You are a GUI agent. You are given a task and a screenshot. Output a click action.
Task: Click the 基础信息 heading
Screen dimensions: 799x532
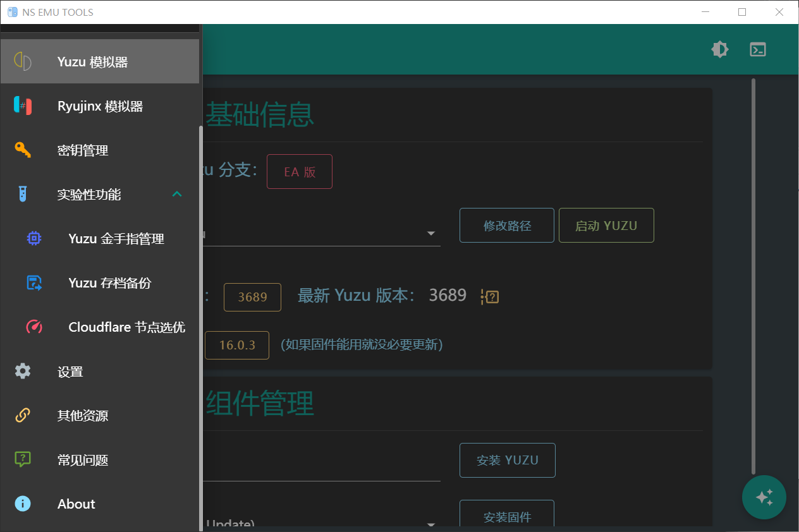pyautogui.click(x=260, y=114)
